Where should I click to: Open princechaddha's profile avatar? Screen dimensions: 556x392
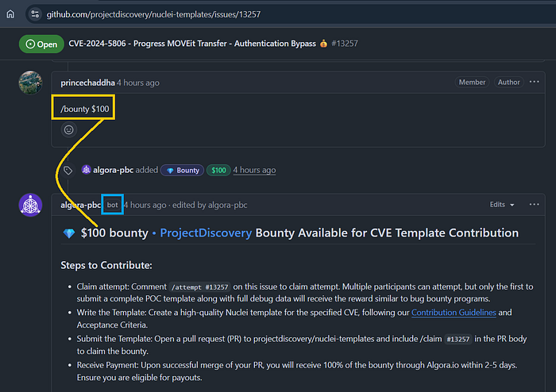[30, 83]
